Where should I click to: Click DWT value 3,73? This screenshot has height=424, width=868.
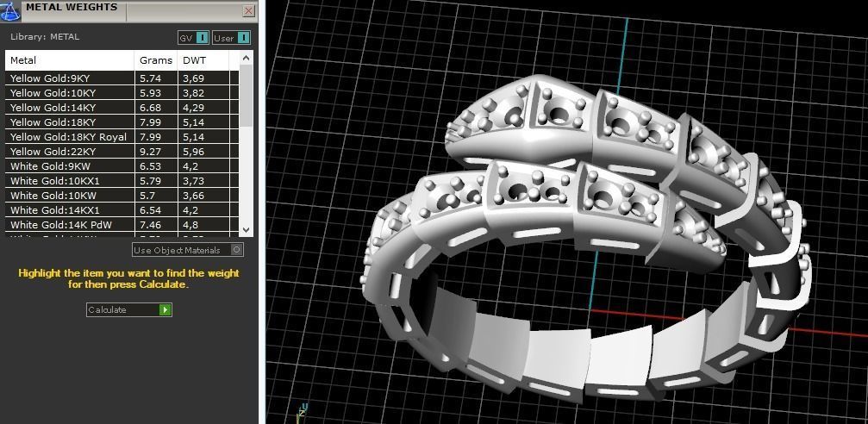tap(194, 180)
